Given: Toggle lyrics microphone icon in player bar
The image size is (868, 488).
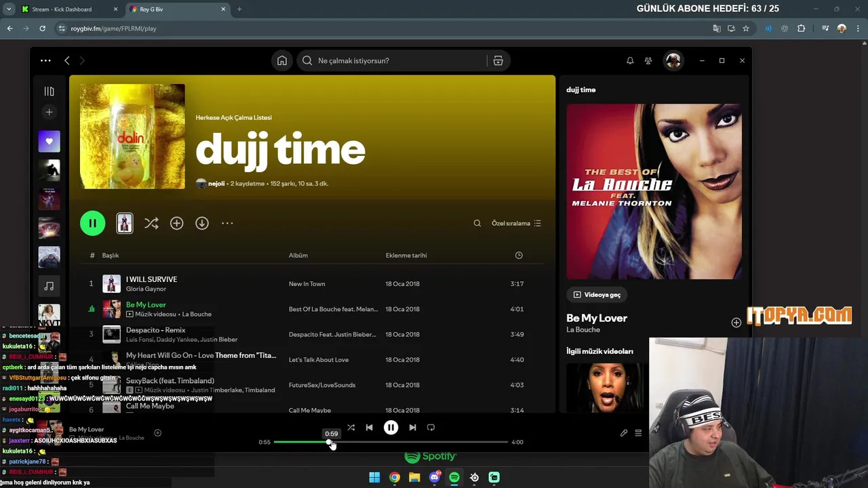Looking at the screenshot, I should click(x=624, y=433).
